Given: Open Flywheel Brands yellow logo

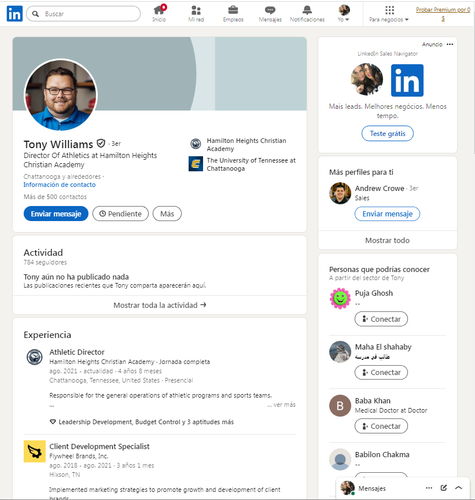Looking at the screenshot, I should (x=35, y=451).
